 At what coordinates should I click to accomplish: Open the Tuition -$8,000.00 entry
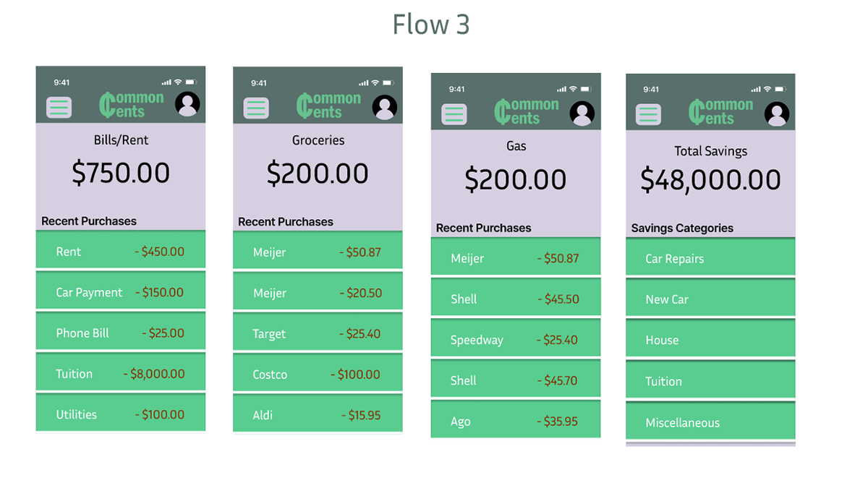[121, 372]
